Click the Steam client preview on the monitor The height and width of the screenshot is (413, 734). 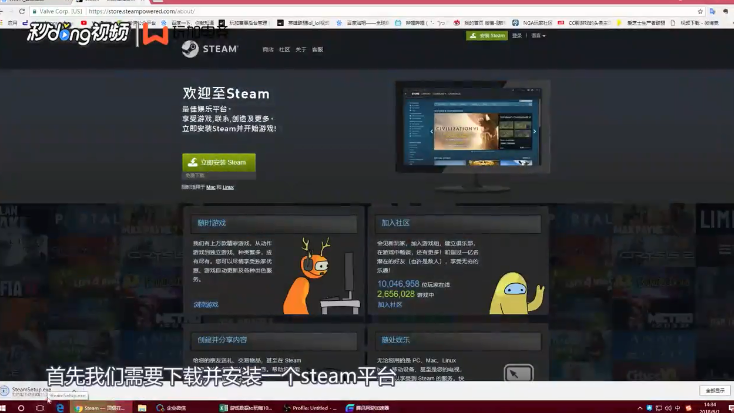click(472, 126)
